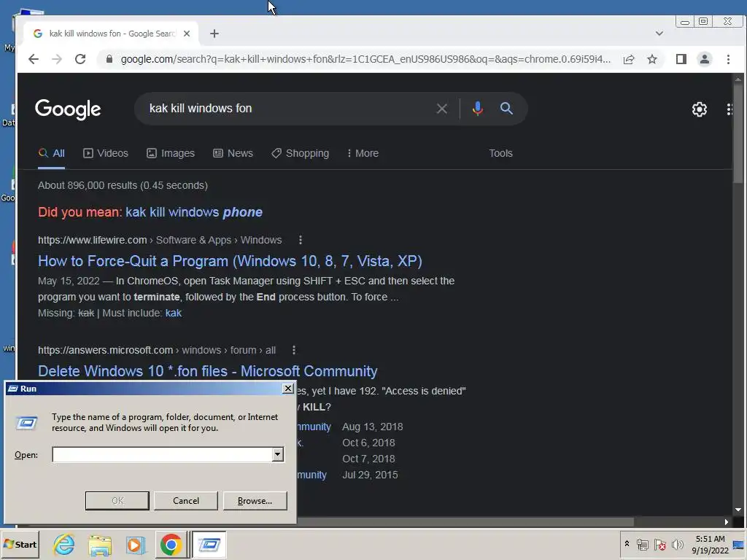Image resolution: width=747 pixels, height=560 pixels.
Task: Open a new Chrome tab
Action: pos(214,34)
